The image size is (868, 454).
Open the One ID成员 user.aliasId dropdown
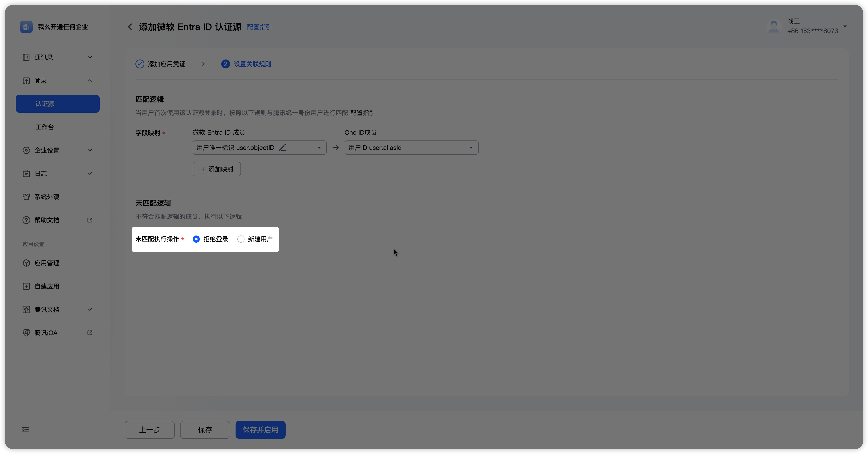coord(471,148)
